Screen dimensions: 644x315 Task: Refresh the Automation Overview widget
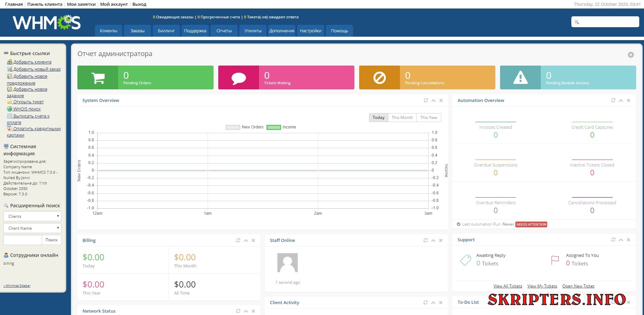point(613,100)
